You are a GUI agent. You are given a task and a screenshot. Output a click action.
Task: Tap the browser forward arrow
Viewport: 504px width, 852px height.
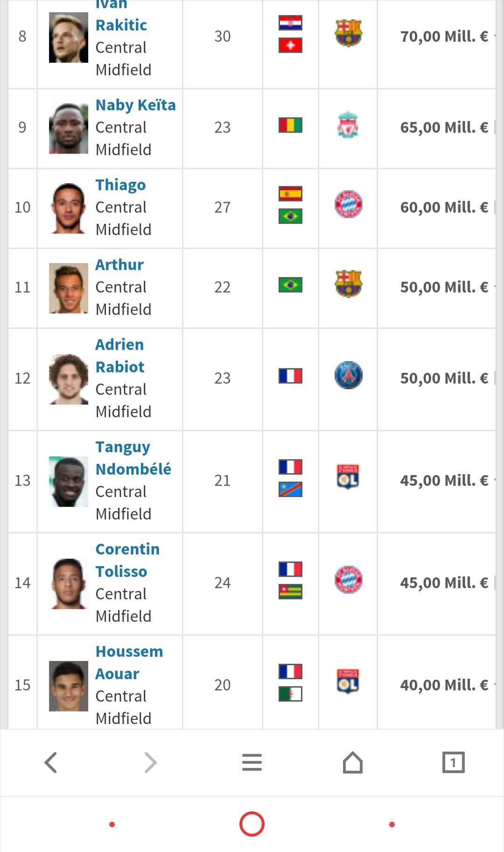[x=151, y=762]
